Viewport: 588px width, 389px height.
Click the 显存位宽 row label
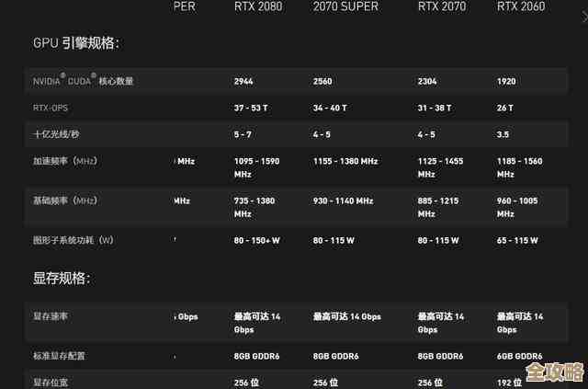[x=51, y=382]
